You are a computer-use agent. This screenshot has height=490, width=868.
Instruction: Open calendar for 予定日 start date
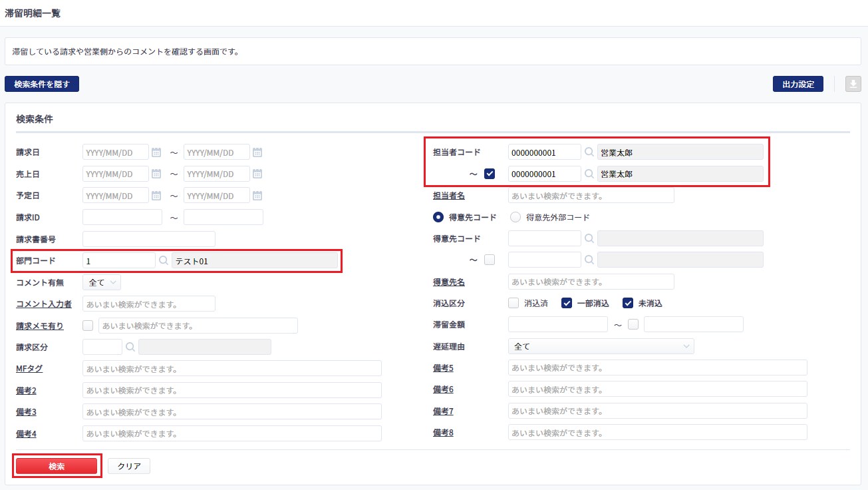156,196
